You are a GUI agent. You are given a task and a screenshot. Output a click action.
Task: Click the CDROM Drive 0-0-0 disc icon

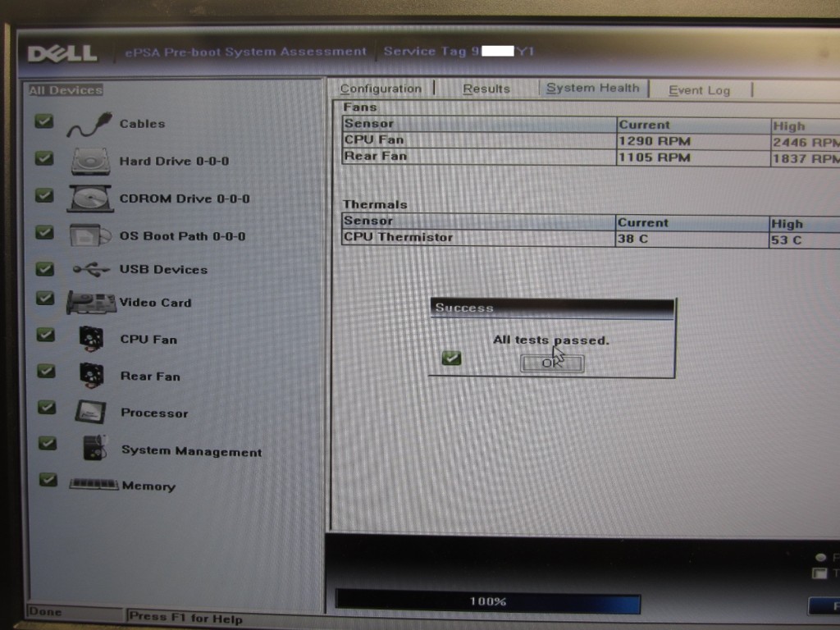coord(90,199)
